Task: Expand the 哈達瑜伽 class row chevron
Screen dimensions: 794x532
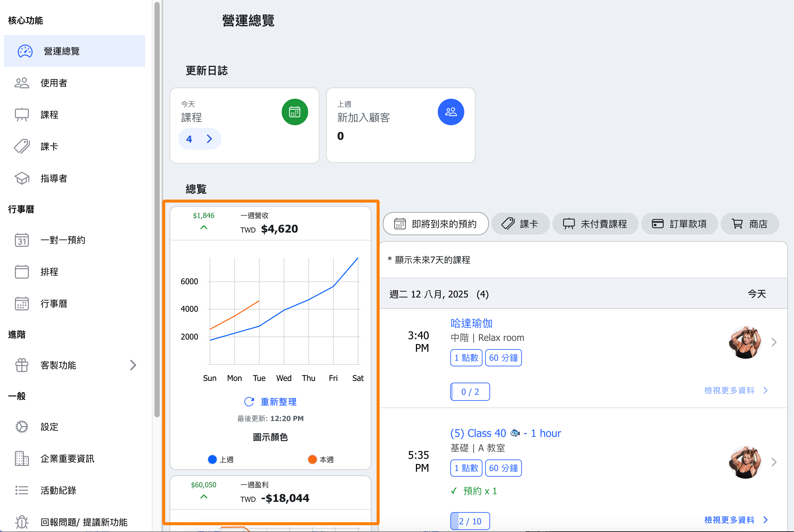Action: point(774,342)
